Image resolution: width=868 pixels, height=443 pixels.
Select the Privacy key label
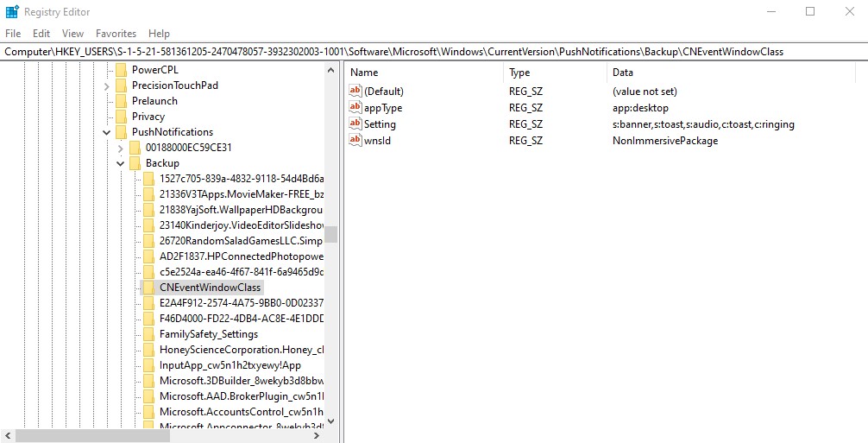click(x=148, y=117)
